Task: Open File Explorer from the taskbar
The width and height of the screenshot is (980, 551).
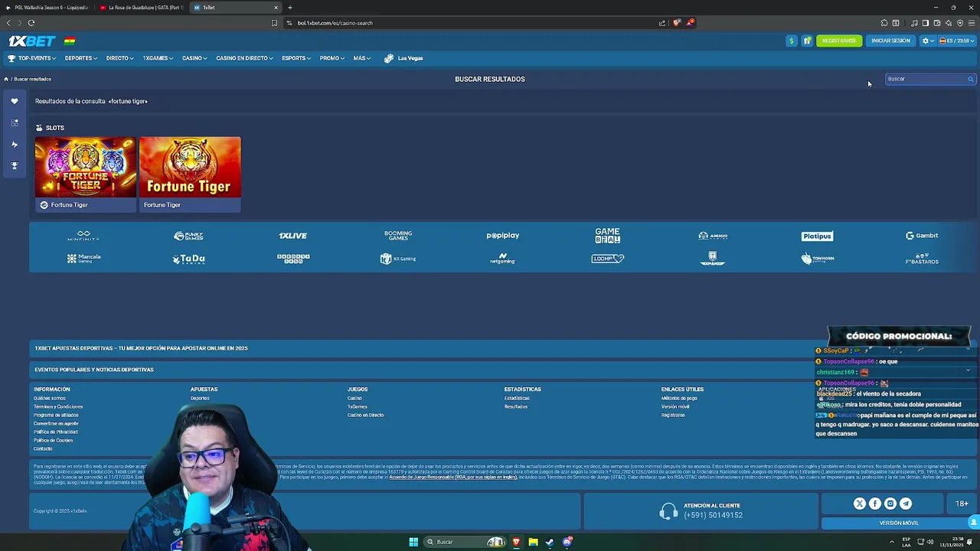Action: (x=533, y=542)
